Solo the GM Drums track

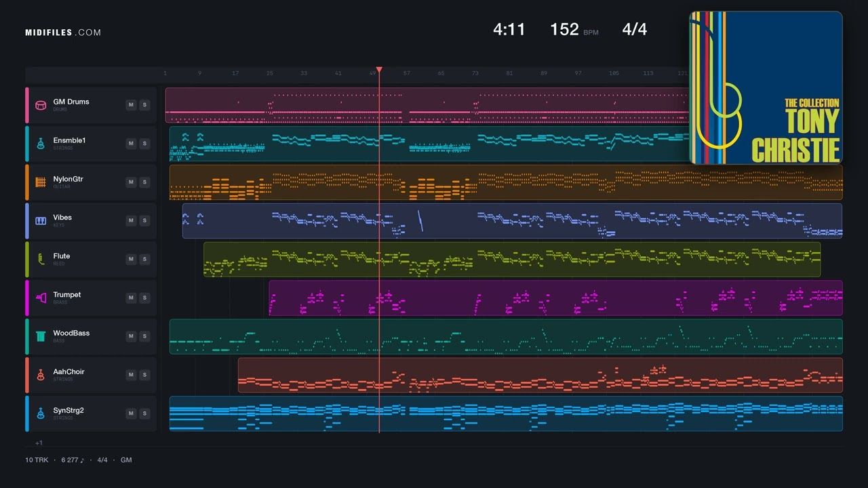click(144, 105)
